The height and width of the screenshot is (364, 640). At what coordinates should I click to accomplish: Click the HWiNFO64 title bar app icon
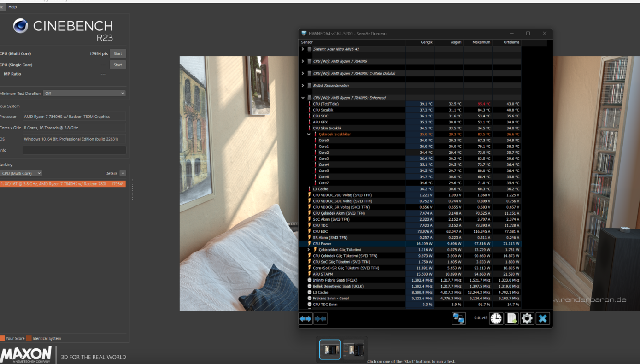point(304,34)
